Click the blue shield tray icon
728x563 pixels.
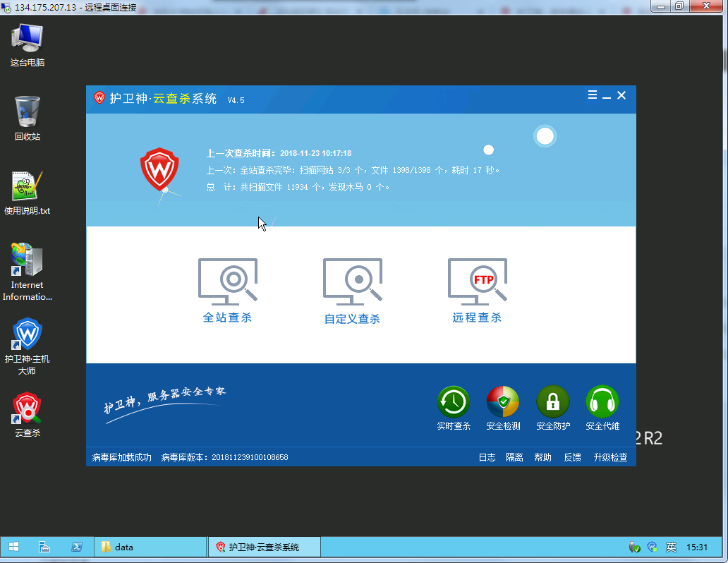653,547
